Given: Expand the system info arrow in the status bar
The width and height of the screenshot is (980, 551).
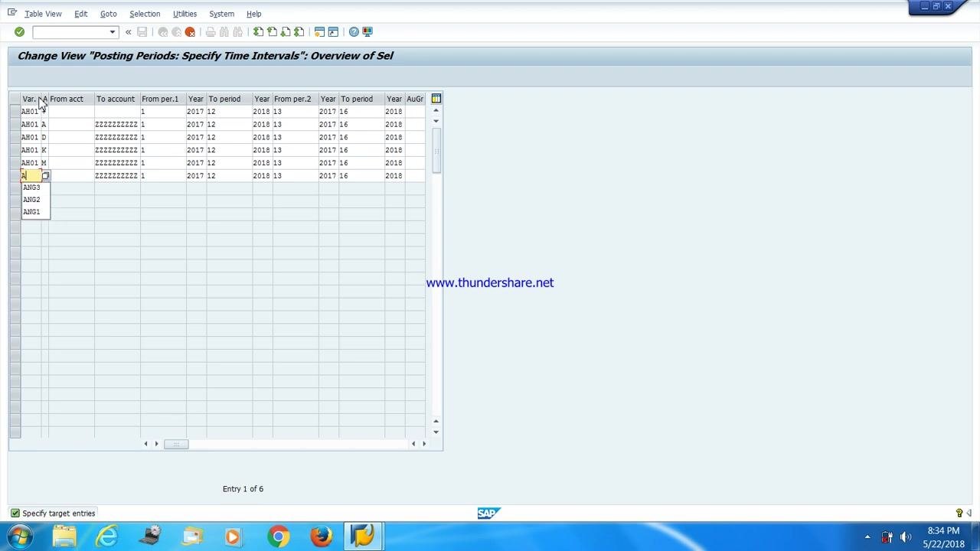Looking at the screenshot, I should [969, 514].
